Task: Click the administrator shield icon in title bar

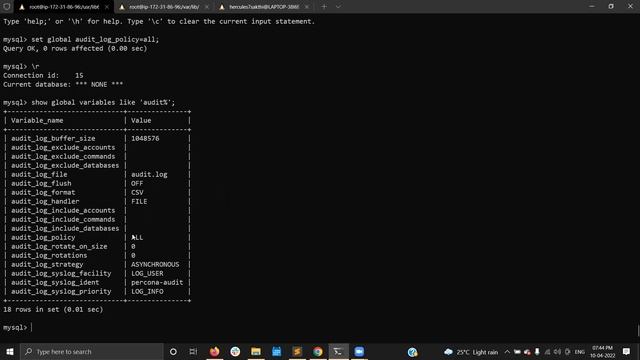Action: point(7,7)
